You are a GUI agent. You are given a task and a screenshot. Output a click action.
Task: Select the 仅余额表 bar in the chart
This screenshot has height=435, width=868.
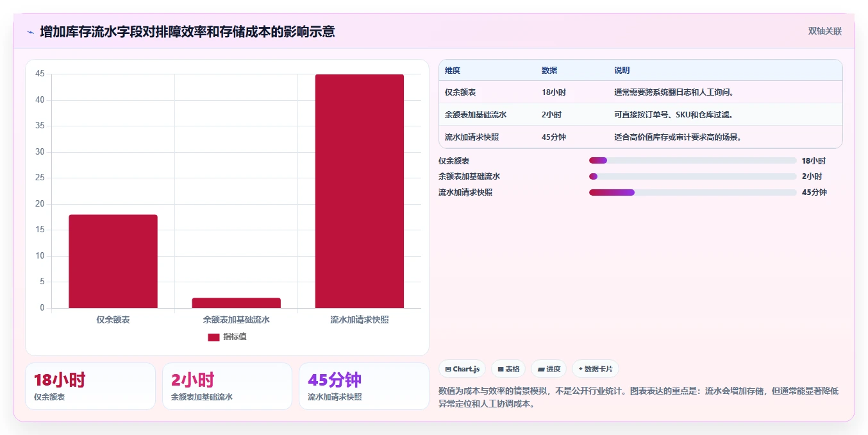(x=113, y=261)
